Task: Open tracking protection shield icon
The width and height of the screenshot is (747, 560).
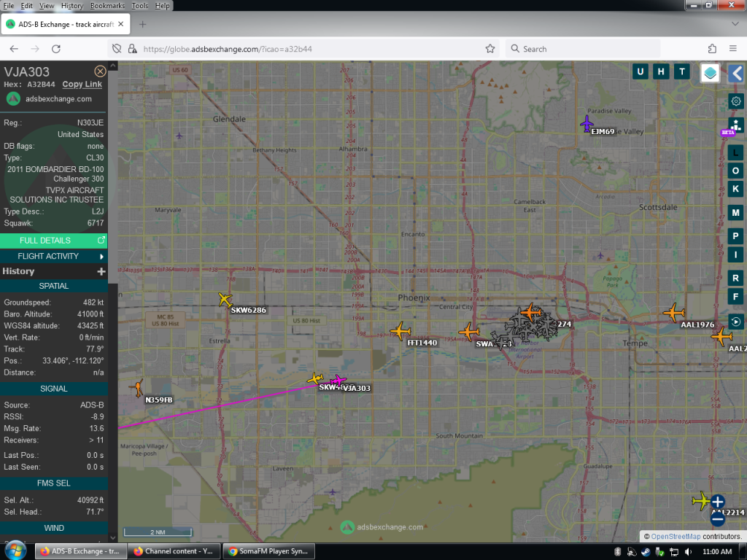Action: (x=117, y=49)
